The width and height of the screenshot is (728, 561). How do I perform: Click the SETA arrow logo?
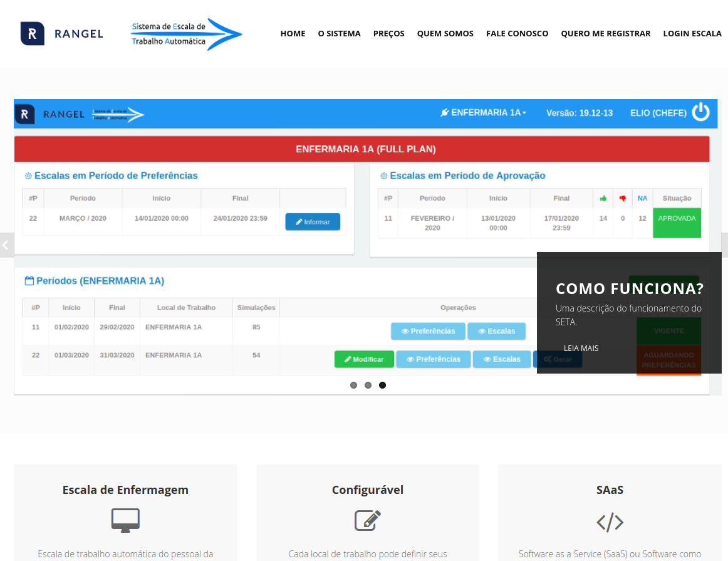pyautogui.click(x=187, y=34)
